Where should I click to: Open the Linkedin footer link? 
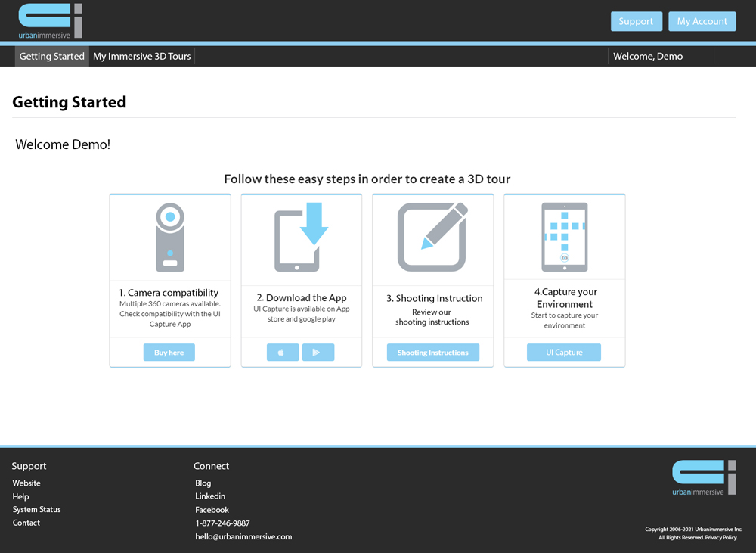[x=210, y=496]
